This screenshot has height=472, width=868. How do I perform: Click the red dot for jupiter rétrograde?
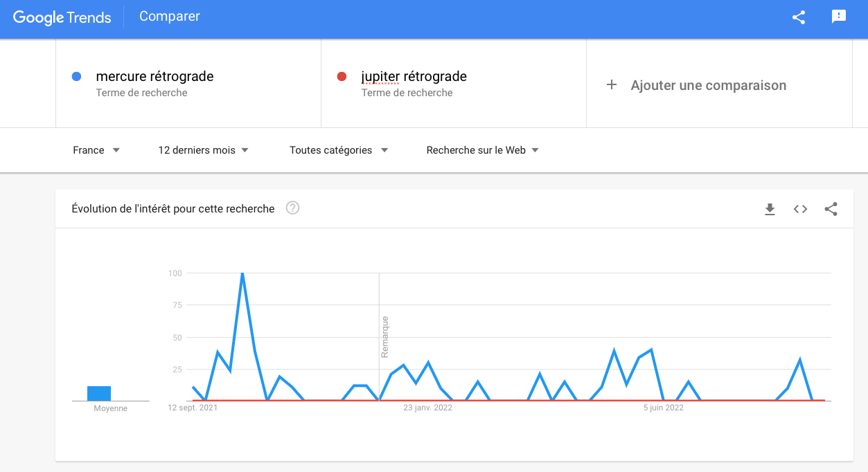click(342, 76)
